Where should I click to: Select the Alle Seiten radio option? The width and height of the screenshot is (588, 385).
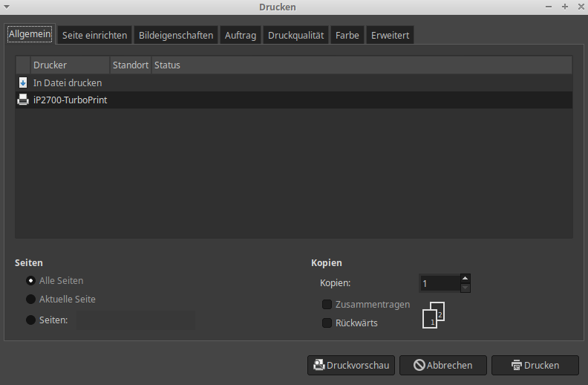pos(30,281)
